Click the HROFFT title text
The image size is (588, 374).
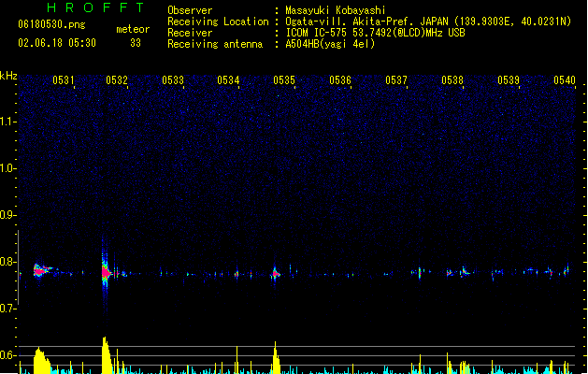[x=95, y=7]
